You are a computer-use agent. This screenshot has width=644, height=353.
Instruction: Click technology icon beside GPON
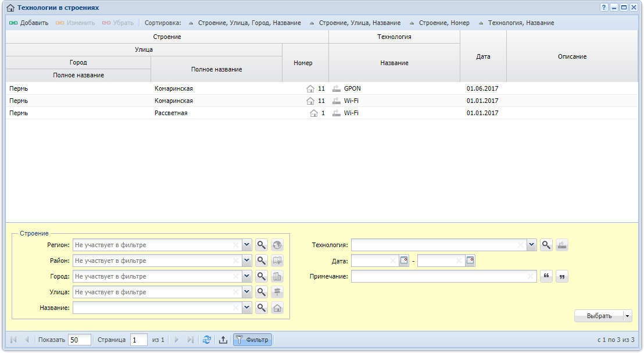click(337, 88)
